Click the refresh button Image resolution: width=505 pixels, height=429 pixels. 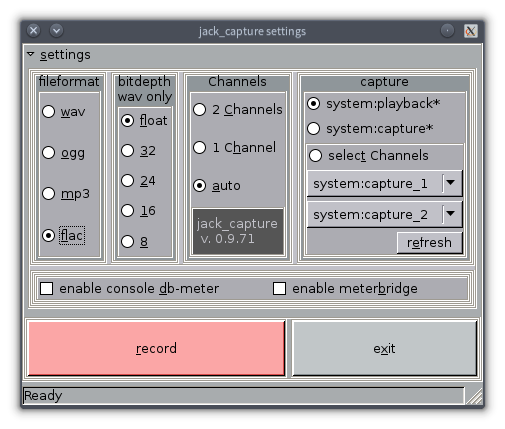429,242
